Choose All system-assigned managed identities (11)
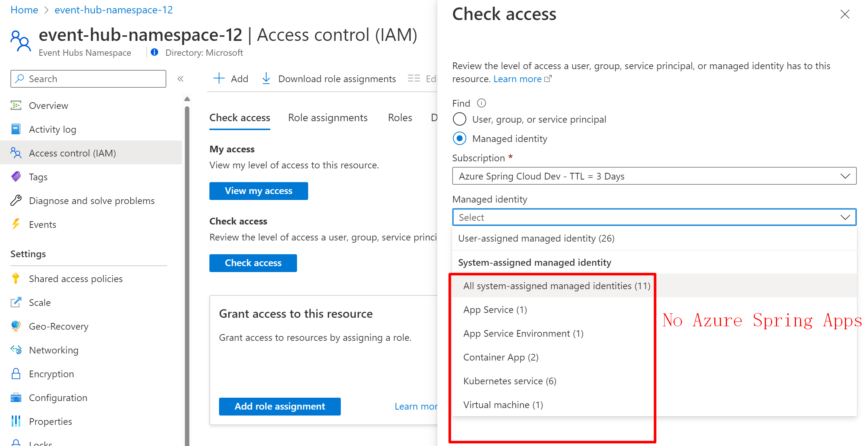The height and width of the screenshot is (446, 868). click(654, 286)
